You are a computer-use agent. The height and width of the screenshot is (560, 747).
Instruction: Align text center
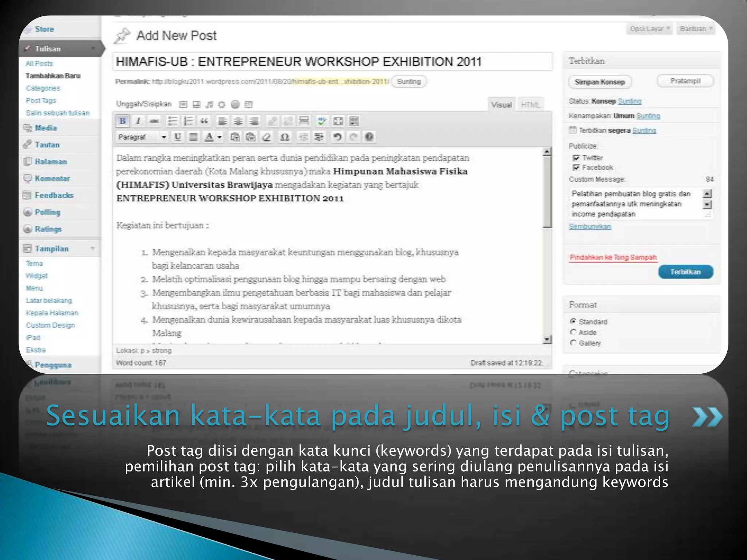point(238,121)
